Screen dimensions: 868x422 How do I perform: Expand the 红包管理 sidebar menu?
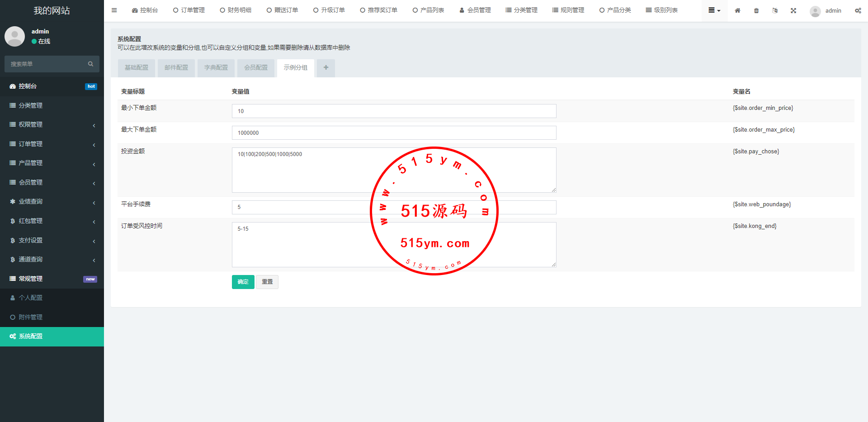point(52,221)
